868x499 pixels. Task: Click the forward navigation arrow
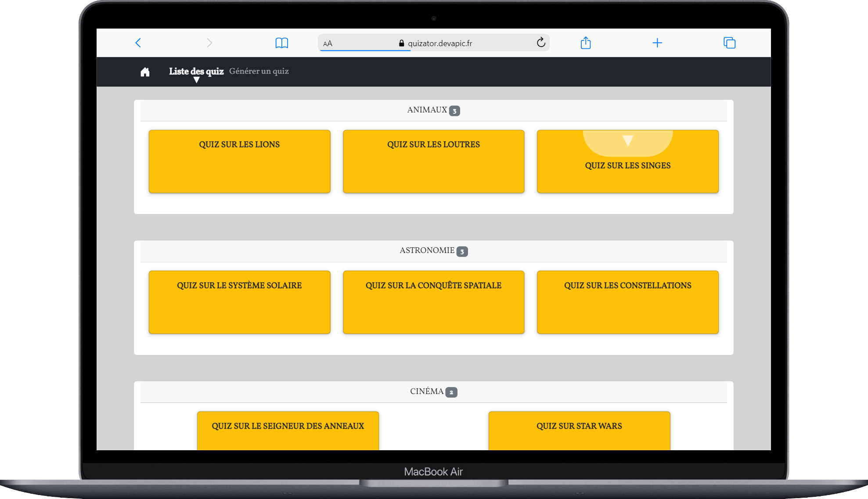click(x=209, y=43)
